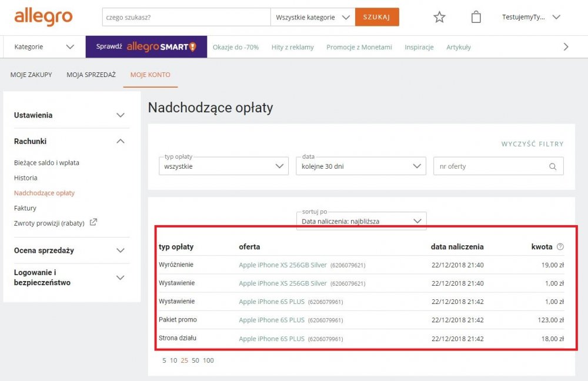The height and width of the screenshot is (381, 588).
Task: Open the Wszystkie kategorie dropdown
Action: 313,17
